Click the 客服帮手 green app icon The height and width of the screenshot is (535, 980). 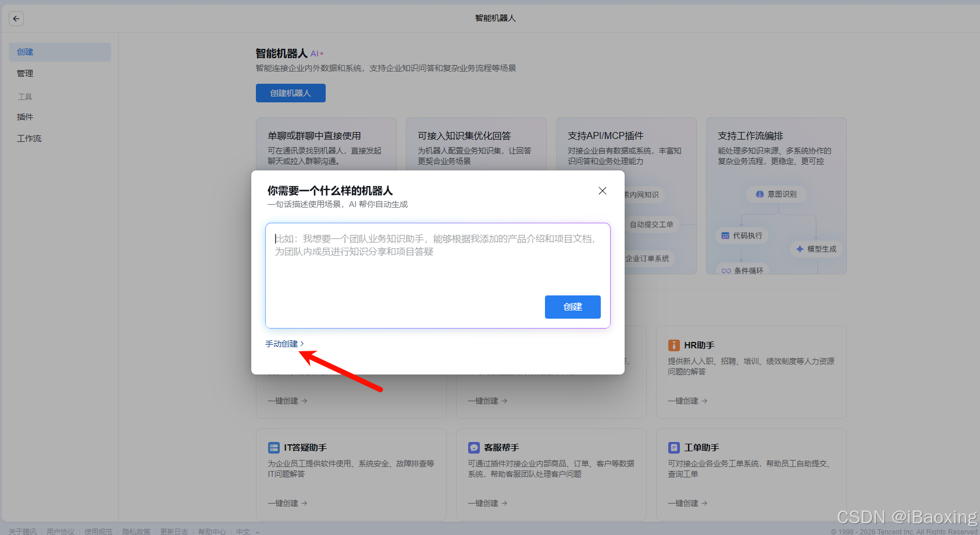pyautogui.click(x=474, y=447)
